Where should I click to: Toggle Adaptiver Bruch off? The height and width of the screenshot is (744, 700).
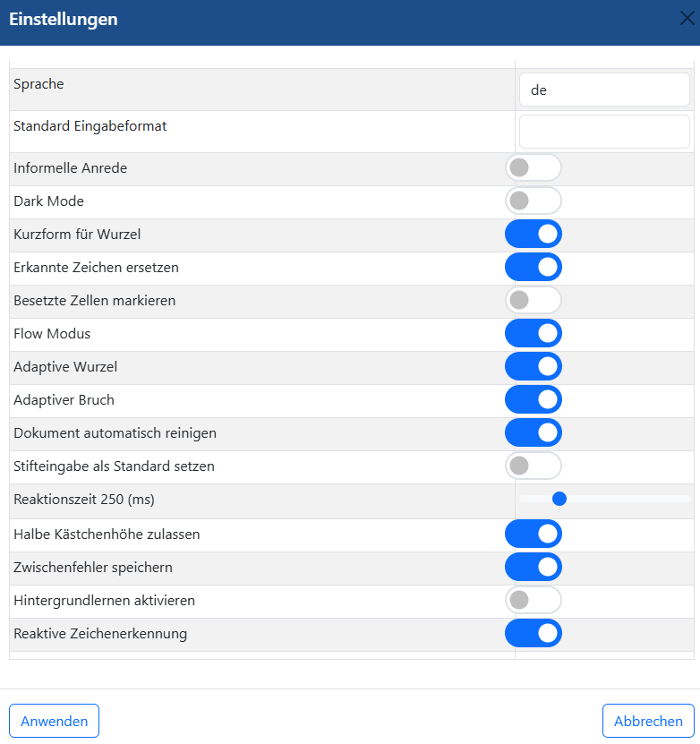pyautogui.click(x=534, y=399)
